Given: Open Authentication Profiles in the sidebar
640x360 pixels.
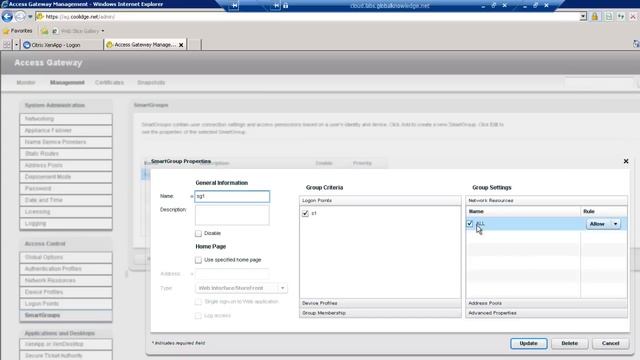Looking at the screenshot, I should (x=66, y=269).
